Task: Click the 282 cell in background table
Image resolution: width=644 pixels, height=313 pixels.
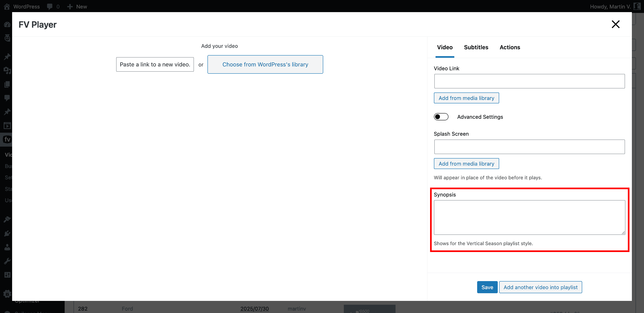Action: coord(83,309)
